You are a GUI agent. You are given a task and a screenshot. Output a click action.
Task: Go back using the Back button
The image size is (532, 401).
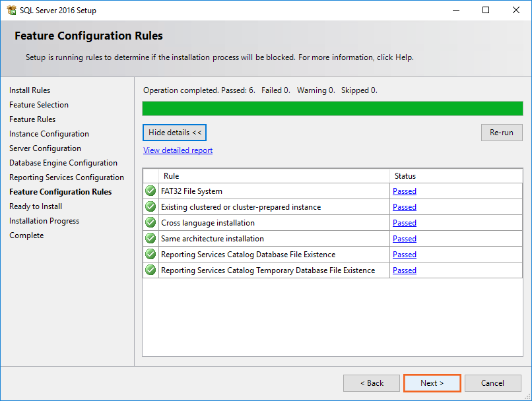pyautogui.click(x=372, y=383)
